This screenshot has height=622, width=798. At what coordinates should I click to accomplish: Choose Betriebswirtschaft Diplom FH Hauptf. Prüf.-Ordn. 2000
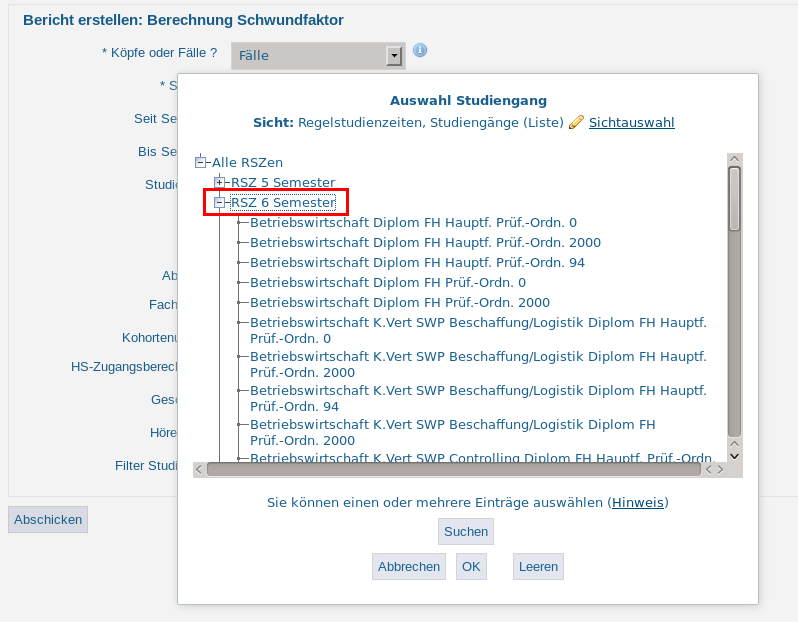425,242
